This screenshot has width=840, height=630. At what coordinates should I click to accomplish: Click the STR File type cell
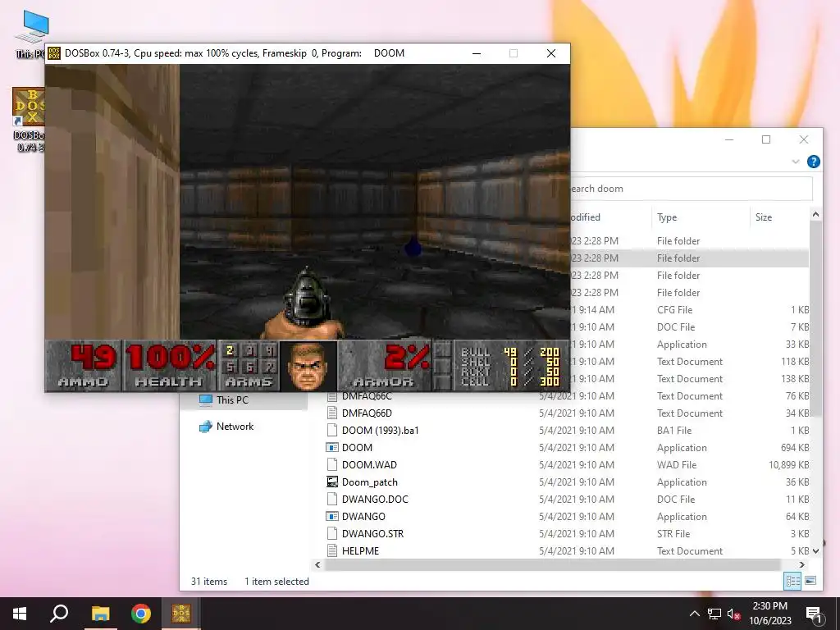pos(673,533)
